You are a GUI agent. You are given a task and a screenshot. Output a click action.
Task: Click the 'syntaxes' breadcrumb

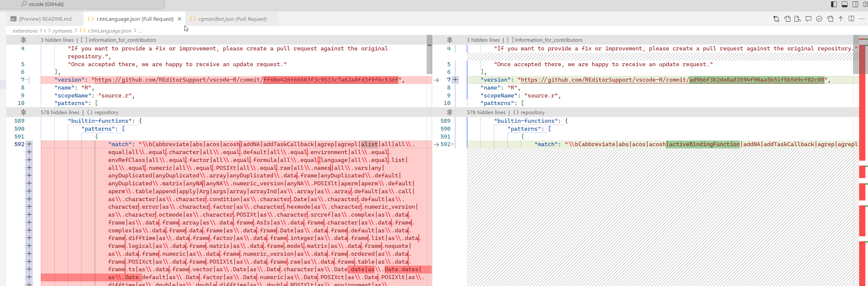click(x=62, y=31)
